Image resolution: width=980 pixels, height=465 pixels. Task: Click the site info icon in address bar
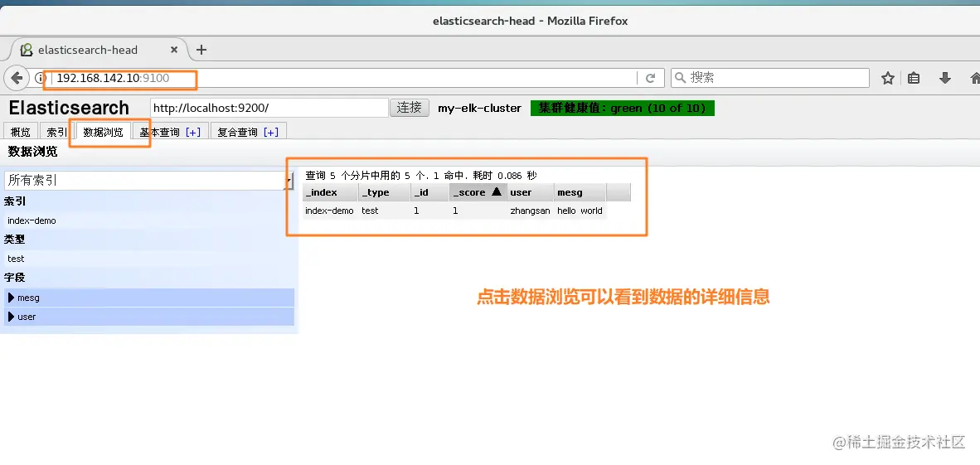[x=40, y=78]
